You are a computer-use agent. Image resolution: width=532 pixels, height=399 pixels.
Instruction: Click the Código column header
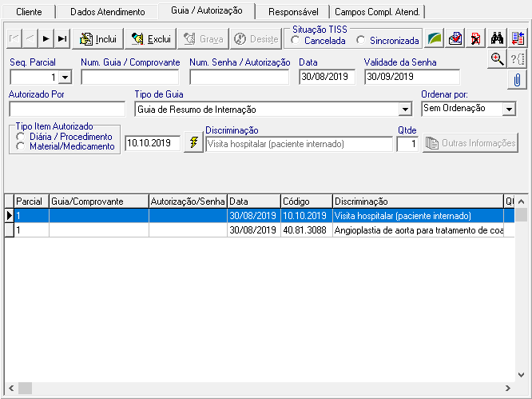click(x=307, y=201)
